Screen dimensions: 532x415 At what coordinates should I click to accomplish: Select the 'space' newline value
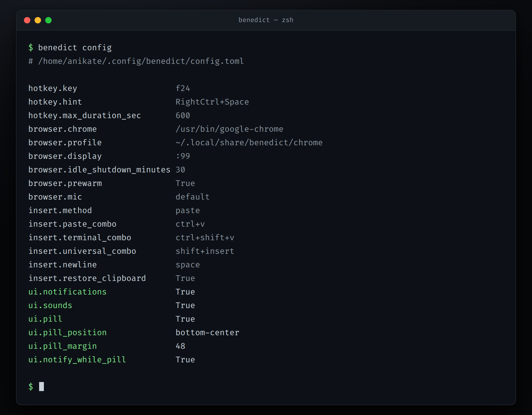[x=188, y=265]
